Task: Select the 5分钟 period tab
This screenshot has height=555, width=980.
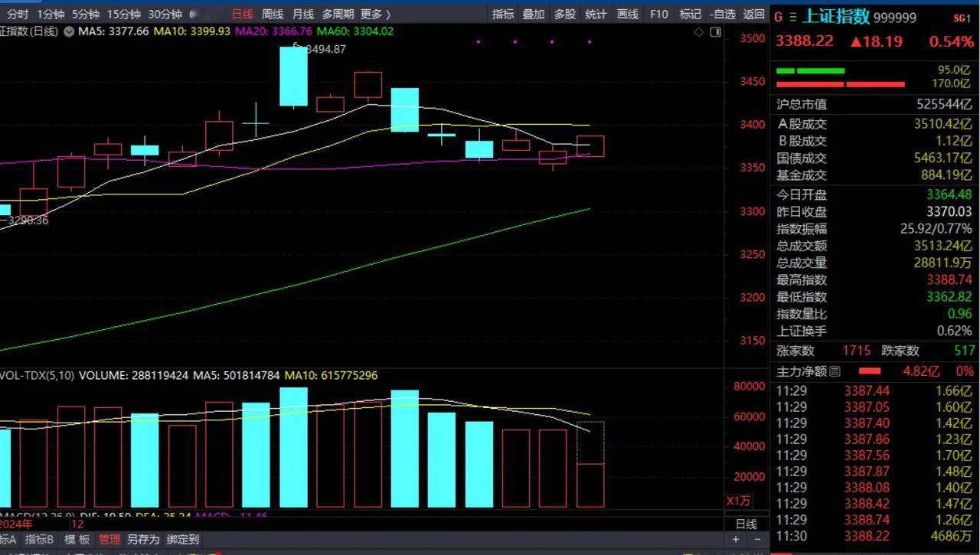Action: click(x=85, y=14)
